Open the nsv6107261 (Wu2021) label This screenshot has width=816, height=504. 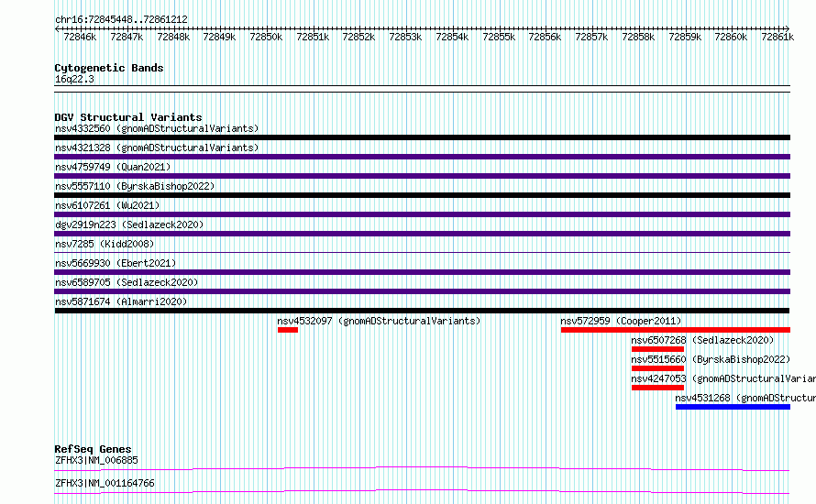107,205
